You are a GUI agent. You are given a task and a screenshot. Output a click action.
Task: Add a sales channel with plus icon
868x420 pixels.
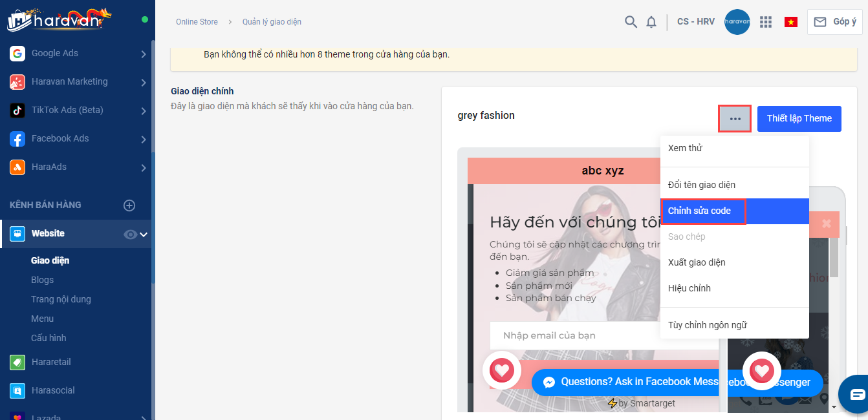[129, 205]
